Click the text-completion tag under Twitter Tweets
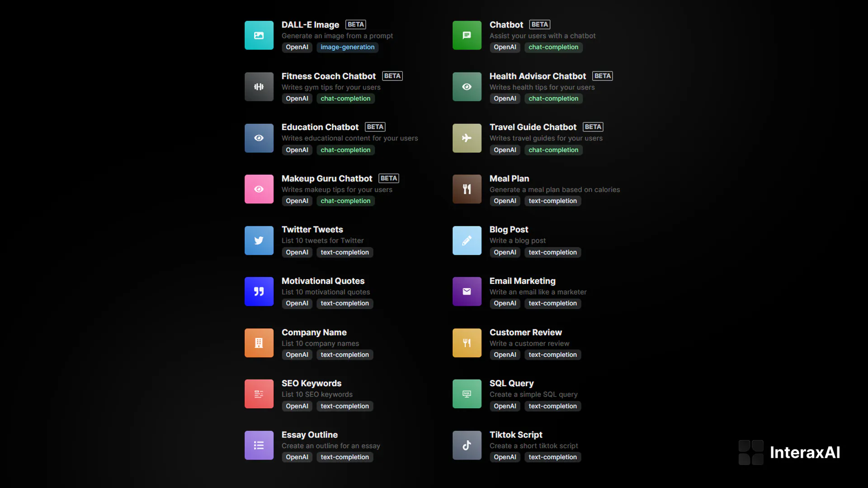 (344, 253)
